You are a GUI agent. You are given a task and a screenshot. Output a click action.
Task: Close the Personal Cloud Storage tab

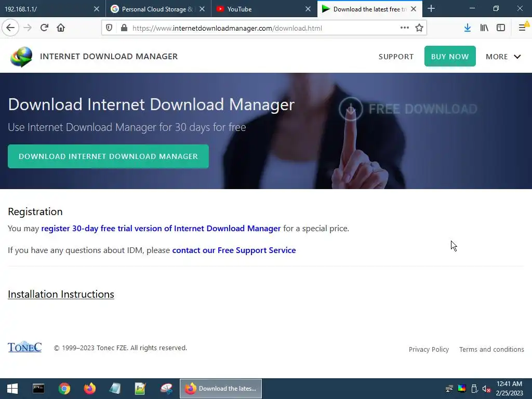click(202, 9)
